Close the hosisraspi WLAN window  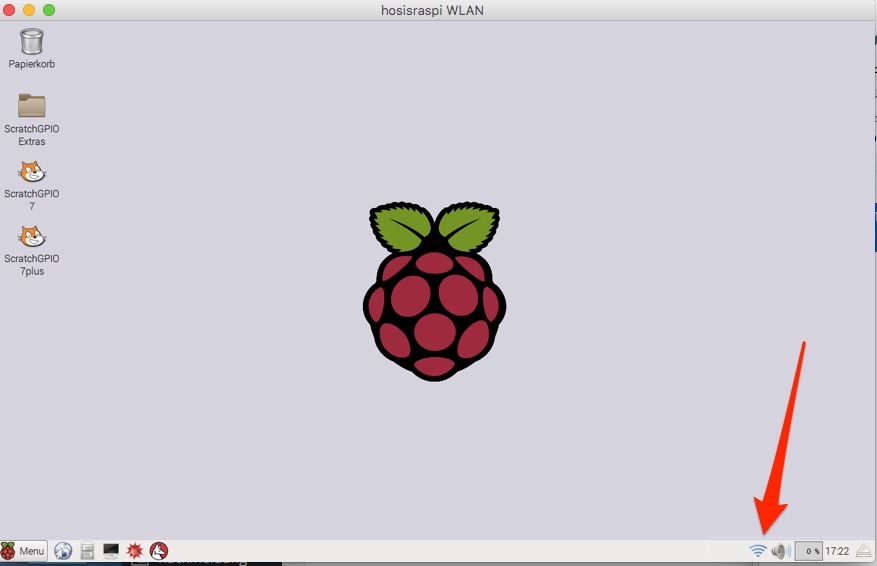pyautogui.click(x=10, y=10)
